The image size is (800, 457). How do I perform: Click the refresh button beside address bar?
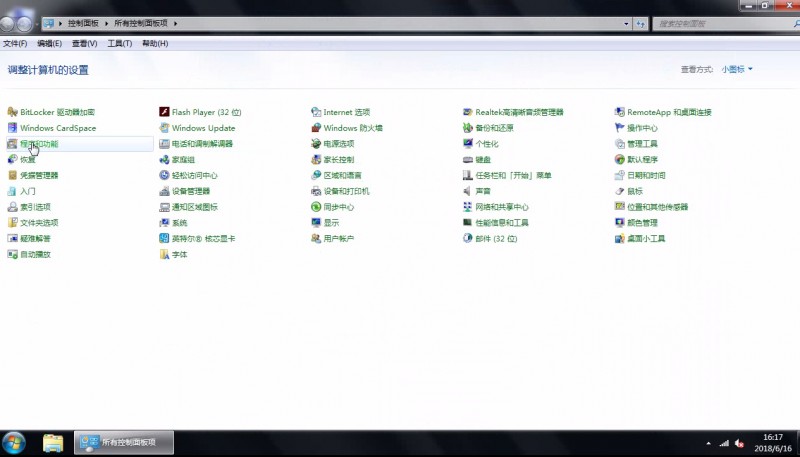coord(641,23)
